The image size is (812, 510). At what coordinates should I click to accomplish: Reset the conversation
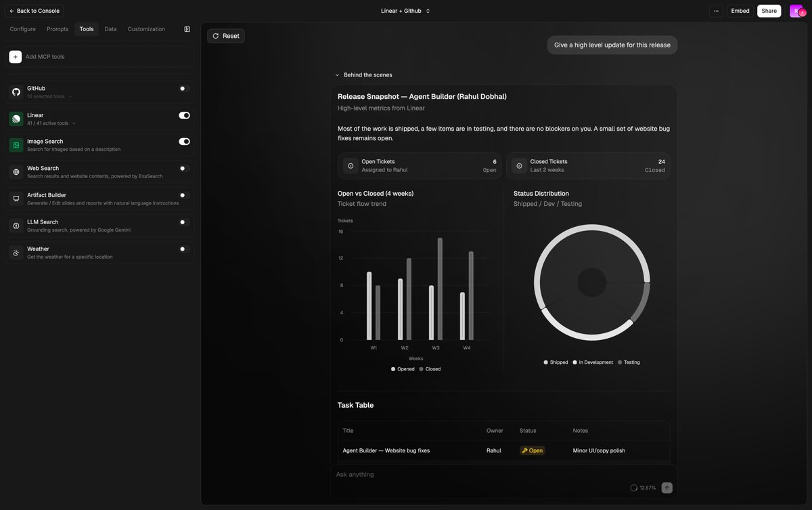tap(226, 36)
